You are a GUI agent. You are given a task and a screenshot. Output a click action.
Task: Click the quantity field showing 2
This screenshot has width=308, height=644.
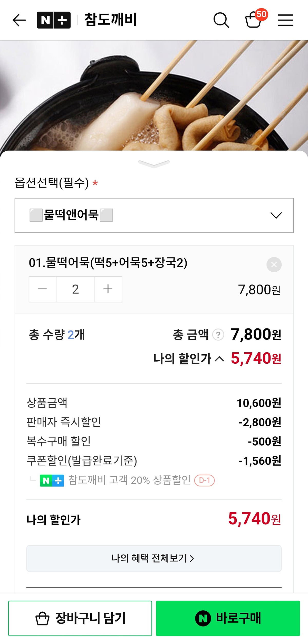point(75,289)
